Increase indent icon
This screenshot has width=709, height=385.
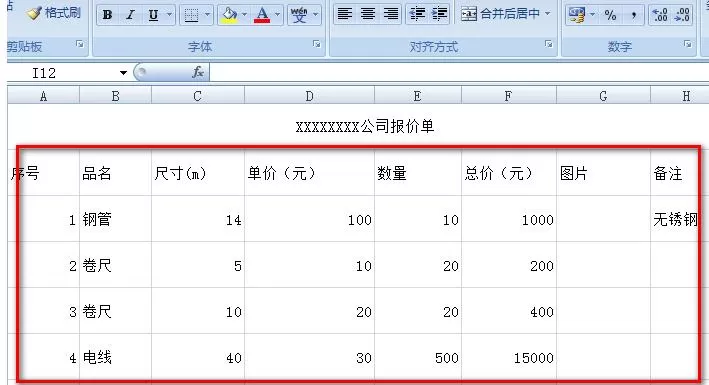click(x=440, y=14)
